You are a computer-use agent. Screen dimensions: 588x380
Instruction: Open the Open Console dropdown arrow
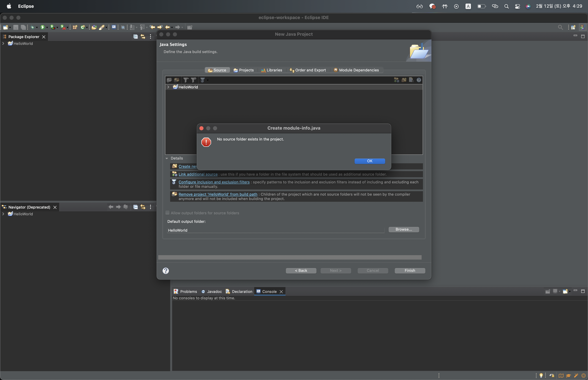coord(570,291)
